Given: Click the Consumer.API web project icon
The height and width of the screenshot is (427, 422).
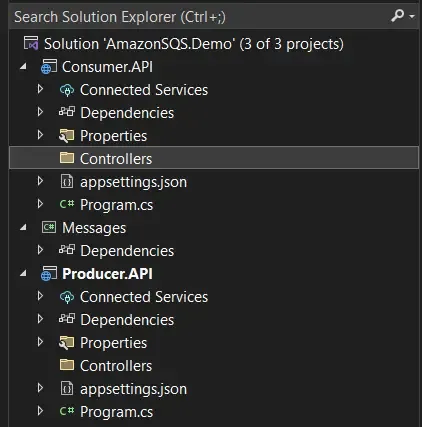Looking at the screenshot, I should (x=49, y=67).
